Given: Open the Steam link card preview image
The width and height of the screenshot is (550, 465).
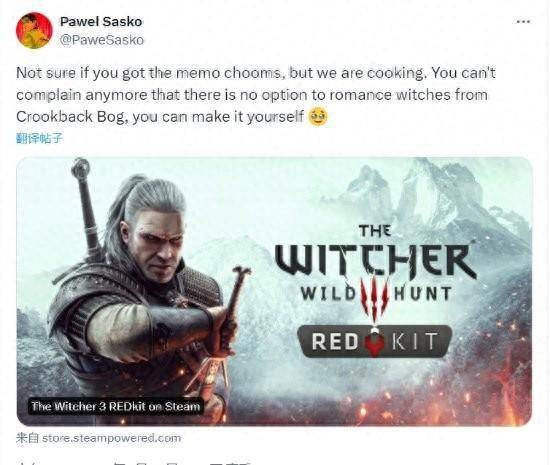Looking at the screenshot, I should click(274, 291).
